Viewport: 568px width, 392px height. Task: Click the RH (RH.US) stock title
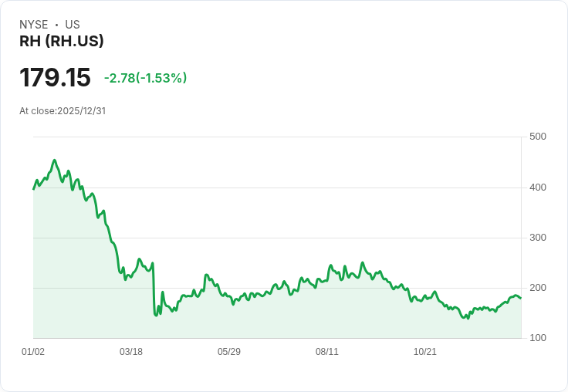click(62, 41)
